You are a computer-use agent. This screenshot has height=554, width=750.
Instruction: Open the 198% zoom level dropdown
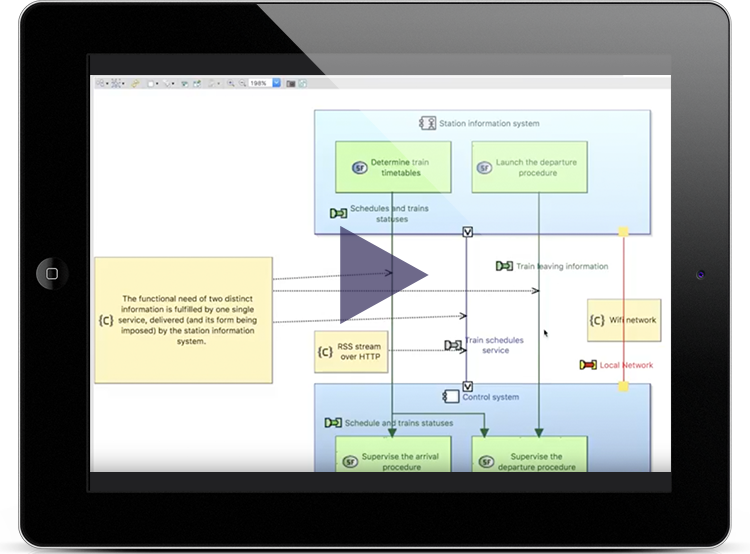point(278,84)
